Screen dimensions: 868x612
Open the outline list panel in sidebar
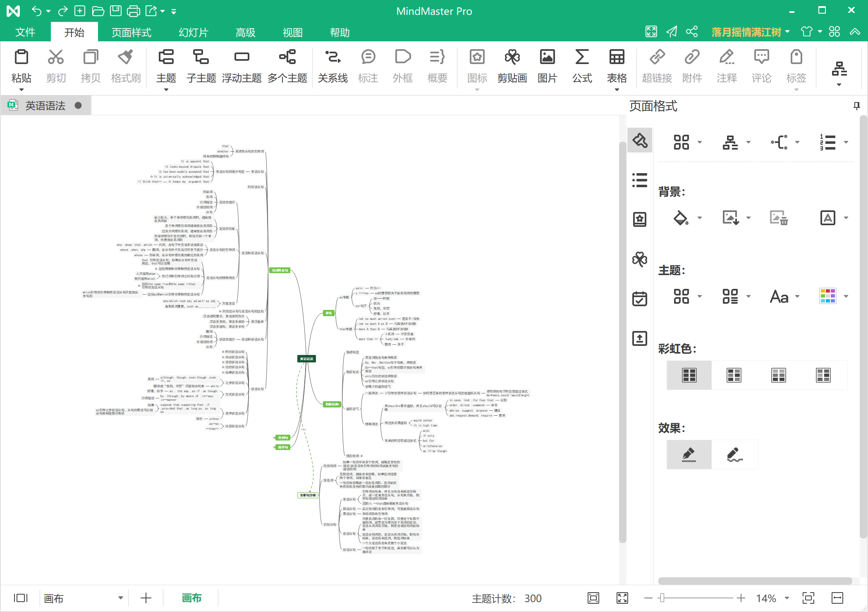640,180
